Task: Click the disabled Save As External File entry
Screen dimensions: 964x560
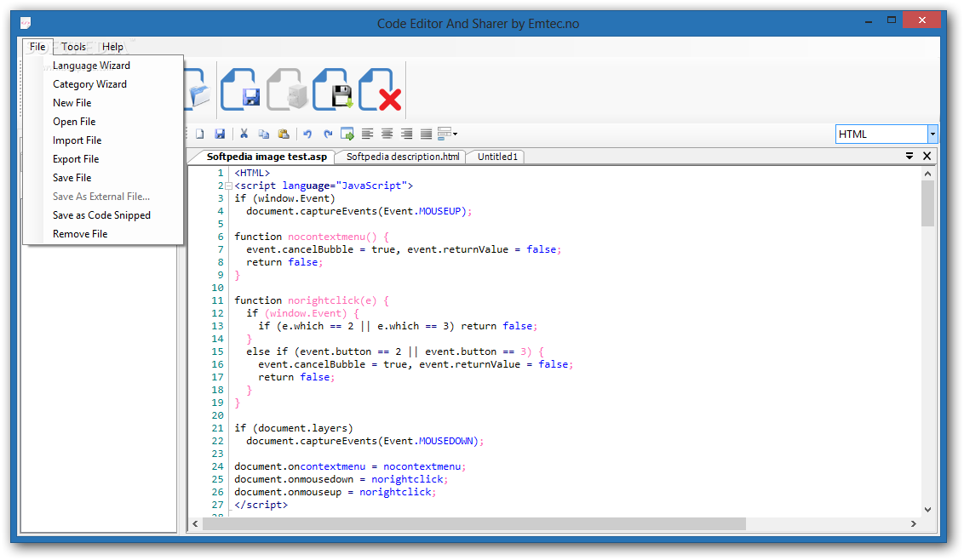Action: click(103, 197)
